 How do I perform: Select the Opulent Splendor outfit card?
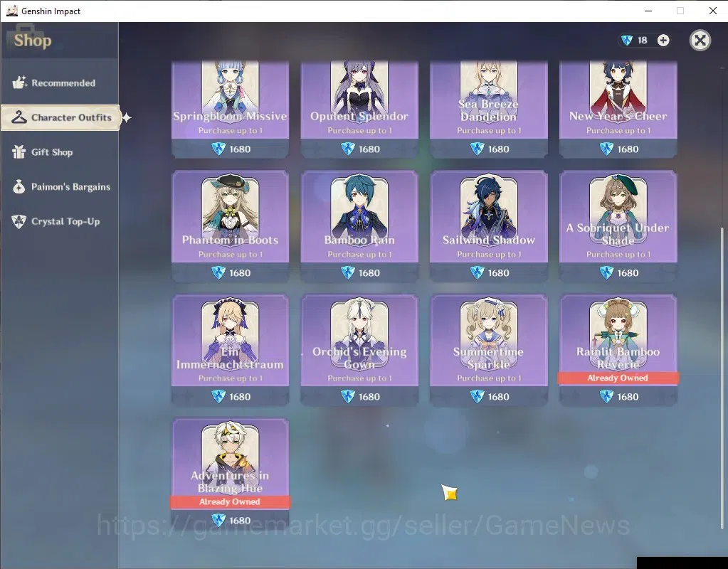[359, 110]
